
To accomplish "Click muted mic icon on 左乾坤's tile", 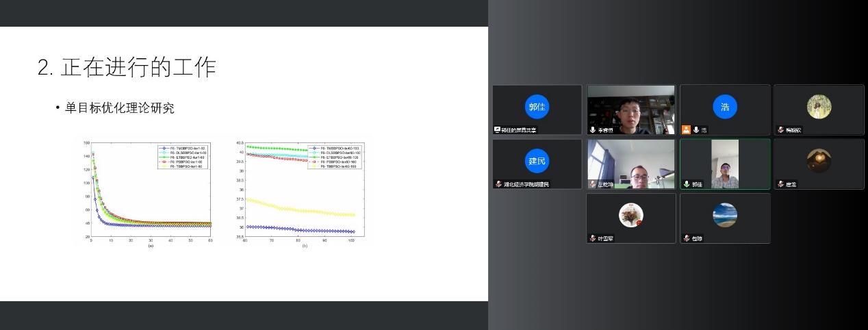I will click(x=593, y=184).
